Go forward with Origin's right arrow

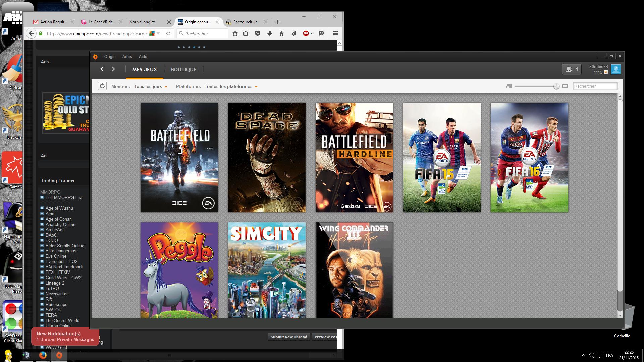point(113,69)
